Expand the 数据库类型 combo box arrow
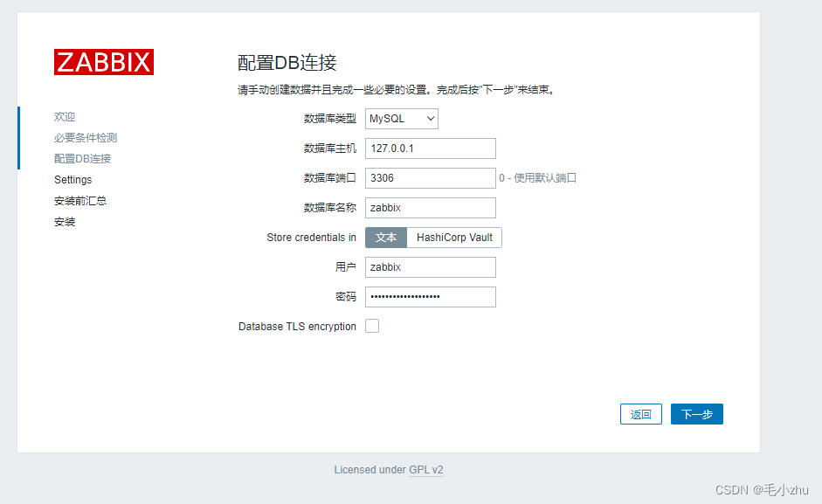 pos(430,118)
